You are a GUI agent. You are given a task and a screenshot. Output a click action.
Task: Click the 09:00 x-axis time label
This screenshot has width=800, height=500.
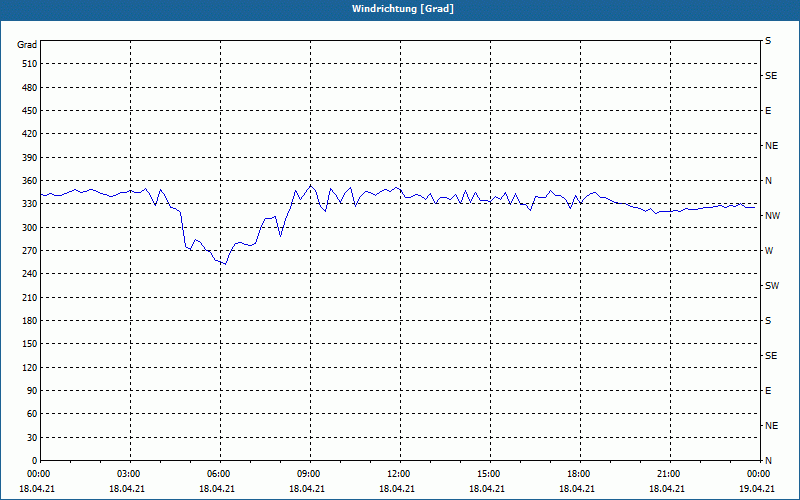click(x=309, y=474)
